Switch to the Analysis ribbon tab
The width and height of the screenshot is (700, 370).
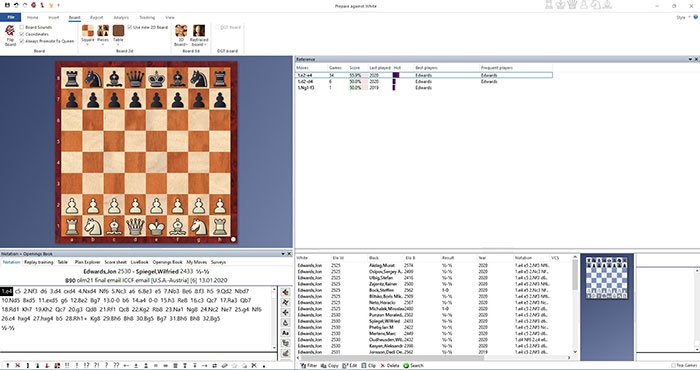(121, 17)
